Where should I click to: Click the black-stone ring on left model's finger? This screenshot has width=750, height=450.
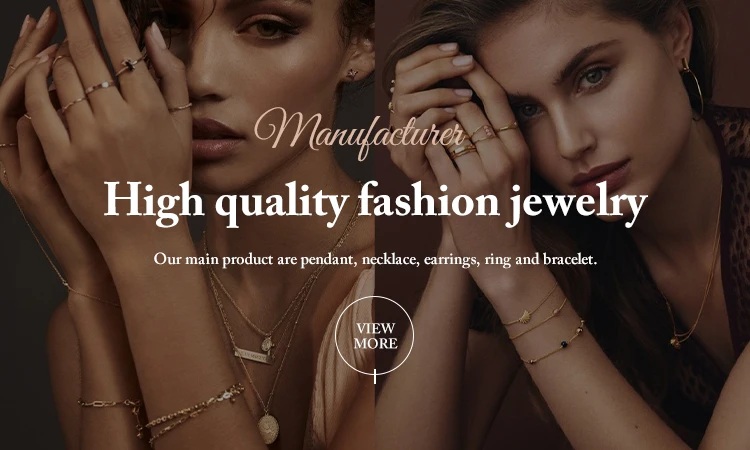click(x=131, y=66)
